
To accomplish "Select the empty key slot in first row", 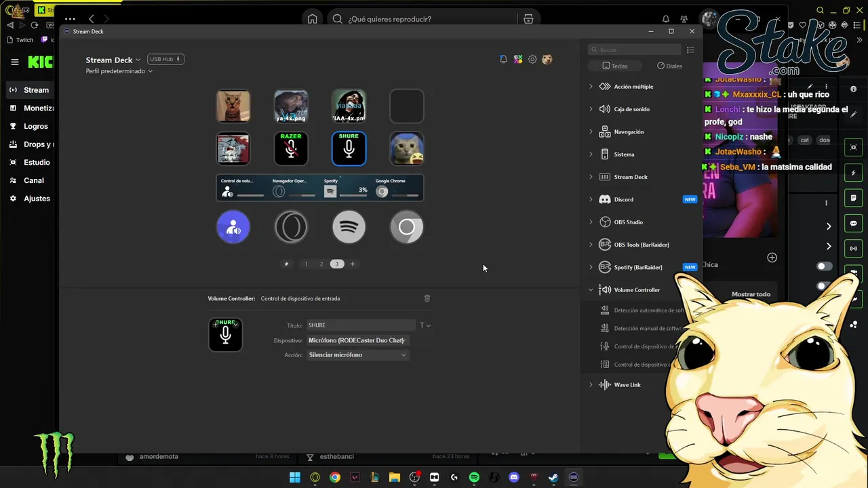I will [407, 106].
